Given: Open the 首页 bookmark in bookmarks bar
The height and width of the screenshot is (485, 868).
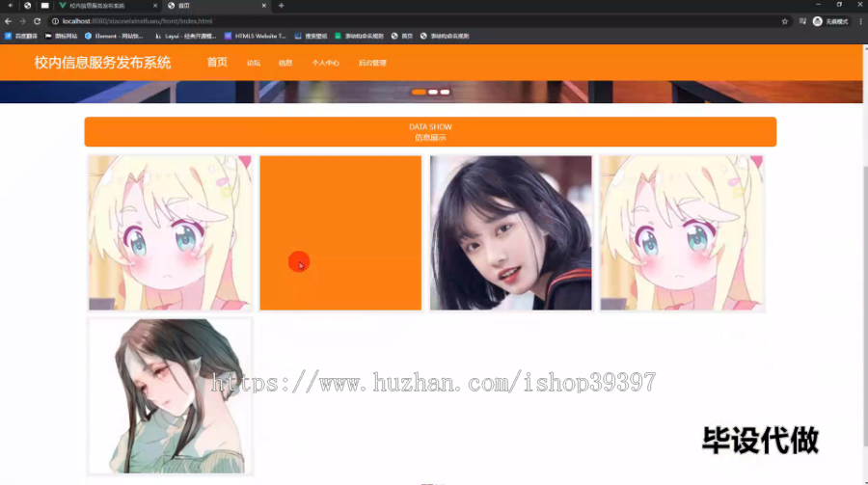Looking at the screenshot, I should [402, 36].
